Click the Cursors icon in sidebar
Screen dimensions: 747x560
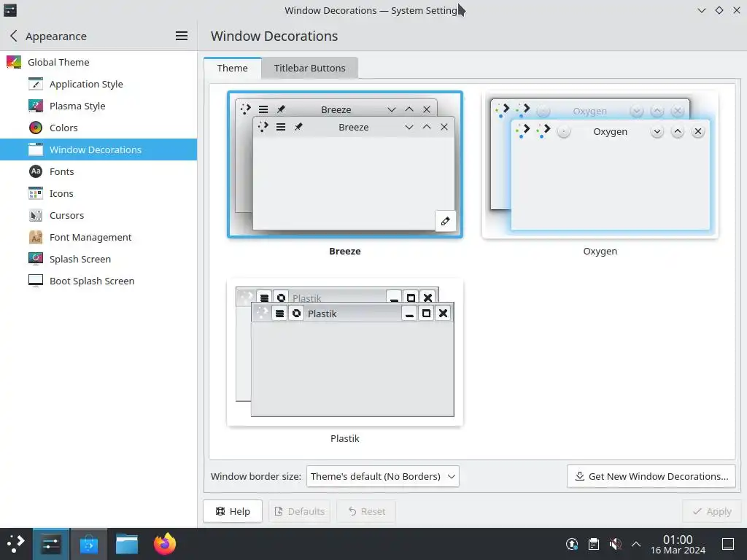pyautogui.click(x=36, y=215)
